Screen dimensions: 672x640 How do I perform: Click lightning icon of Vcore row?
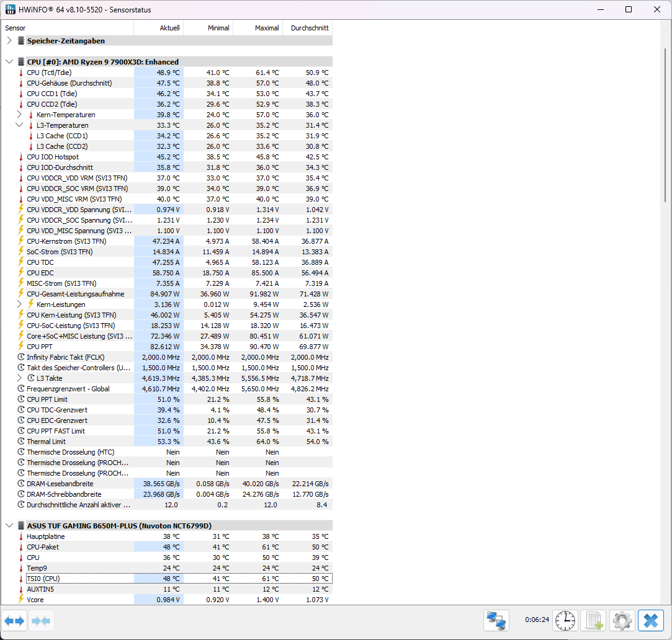[x=20, y=599]
